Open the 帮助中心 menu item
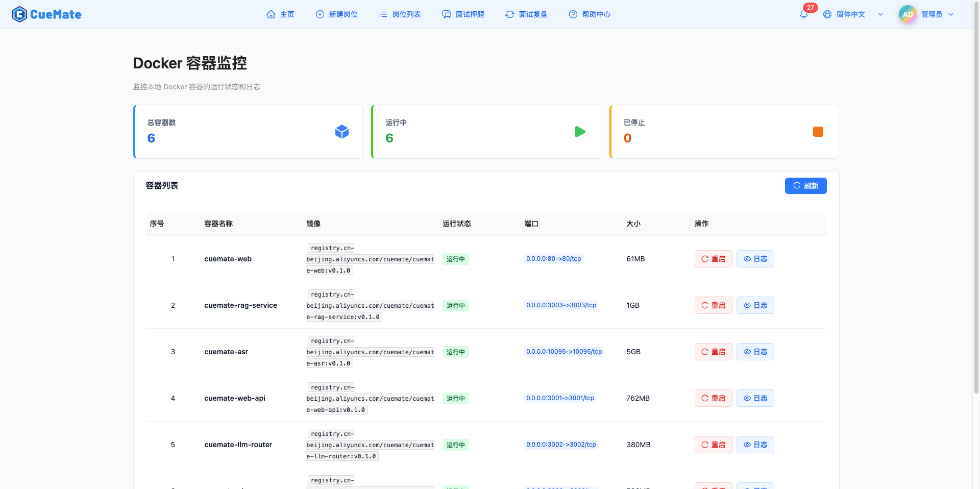The width and height of the screenshot is (980, 489). pyautogui.click(x=590, y=14)
